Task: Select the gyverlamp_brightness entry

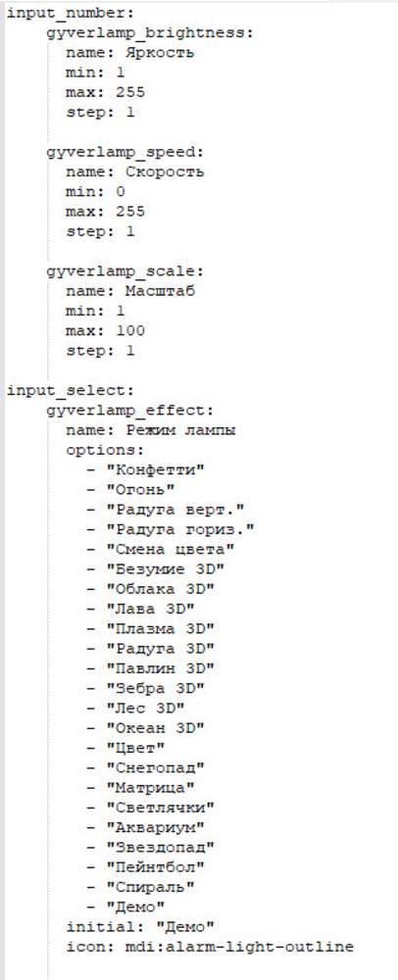Action: [x=150, y=33]
